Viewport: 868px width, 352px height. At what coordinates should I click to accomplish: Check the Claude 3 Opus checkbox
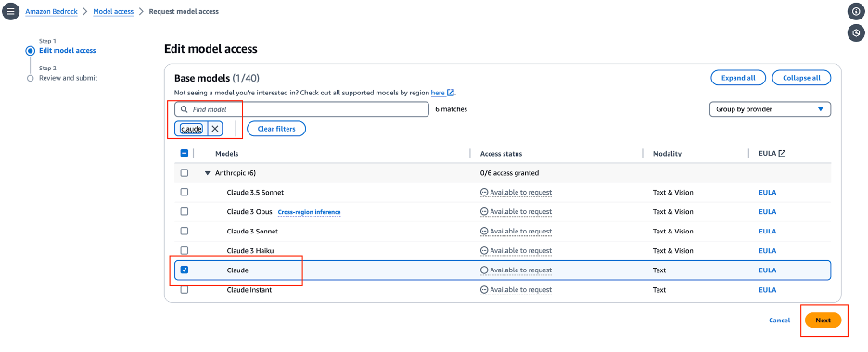[x=185, y=211]
